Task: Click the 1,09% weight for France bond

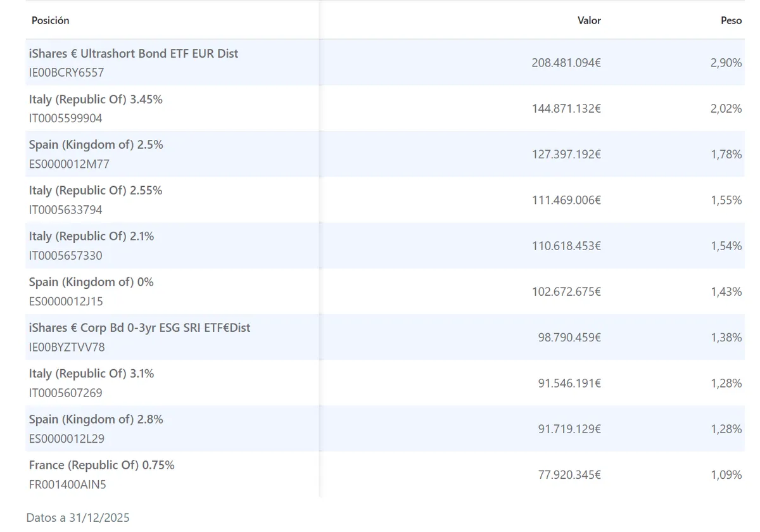Action: [x=726, y=474]
